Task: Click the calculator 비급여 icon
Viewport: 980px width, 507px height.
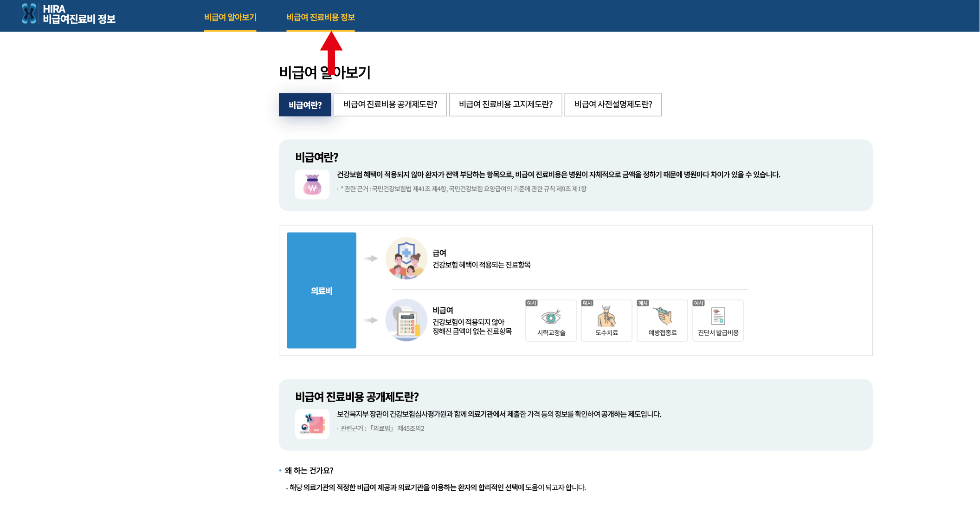Action: click(406, 320)
